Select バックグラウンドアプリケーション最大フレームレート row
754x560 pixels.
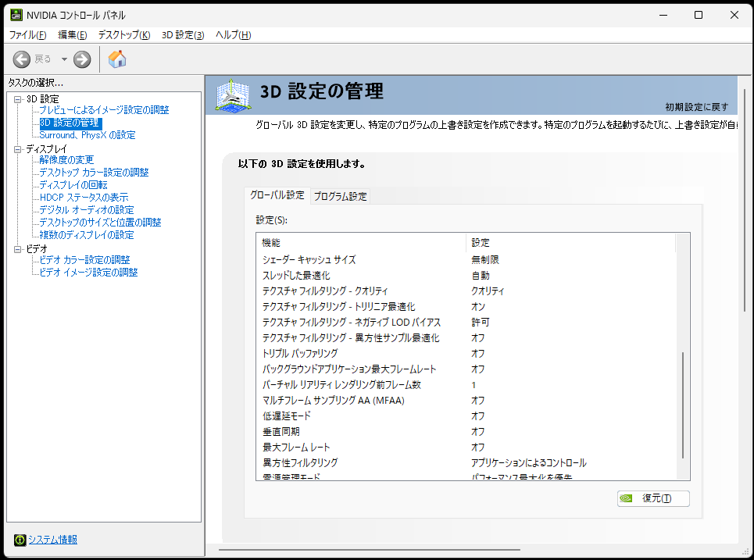tap(466, 369)
